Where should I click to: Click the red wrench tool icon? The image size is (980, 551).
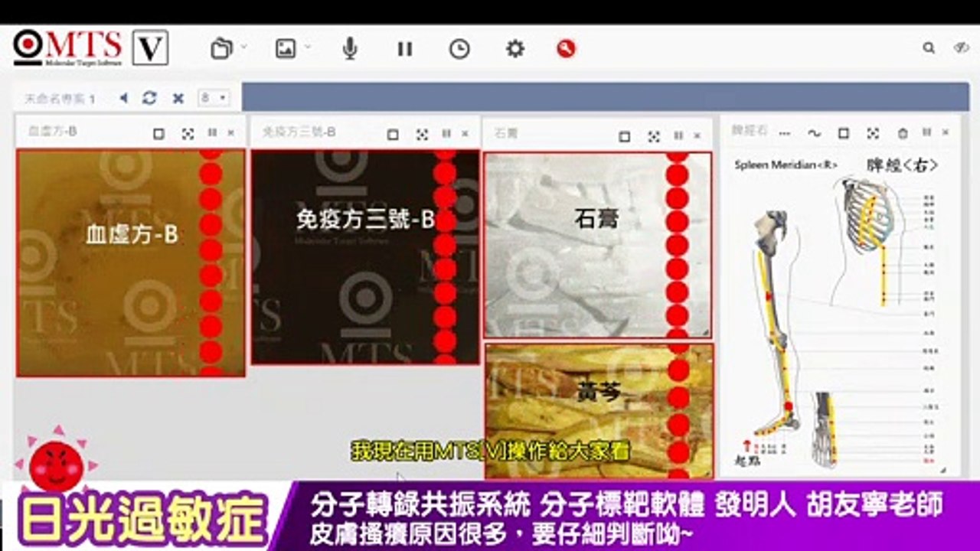[x=566, y=49]
